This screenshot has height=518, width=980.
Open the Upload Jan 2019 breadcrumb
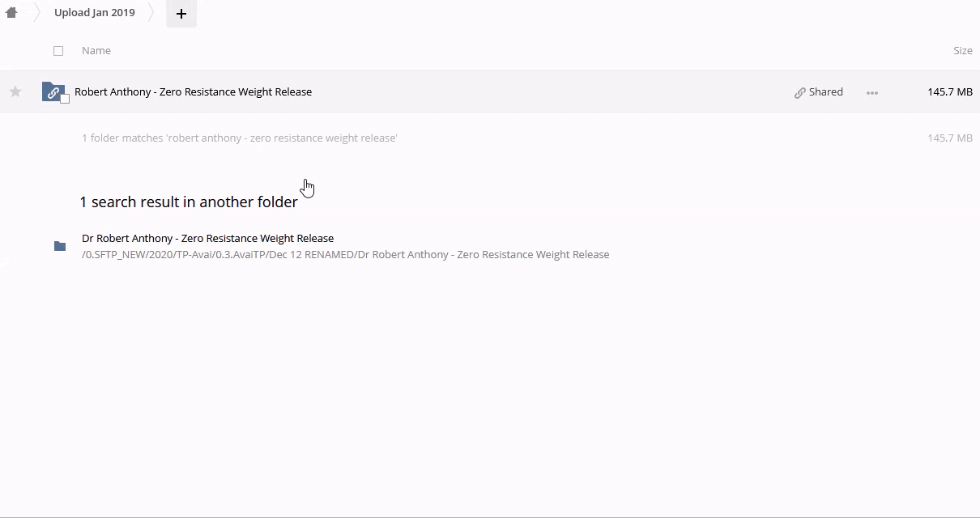pos(95,13)
